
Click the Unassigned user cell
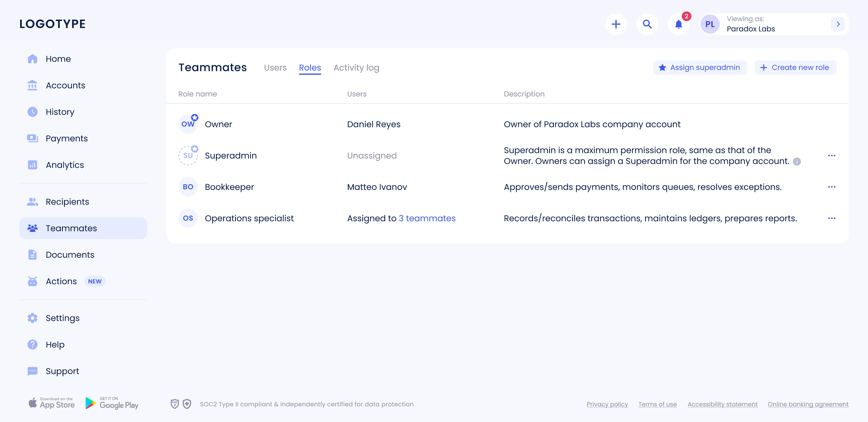click(x=372, y=156)
